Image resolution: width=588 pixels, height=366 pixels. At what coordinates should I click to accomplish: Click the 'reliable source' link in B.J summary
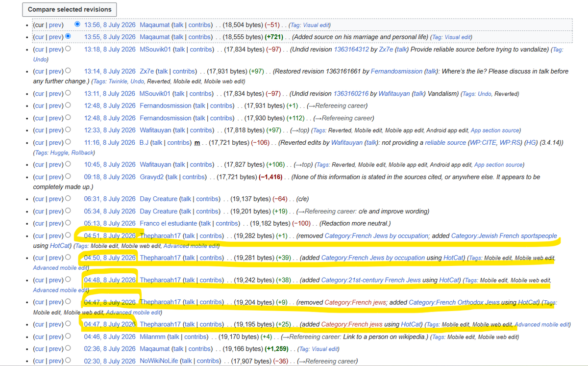point(445,142)
